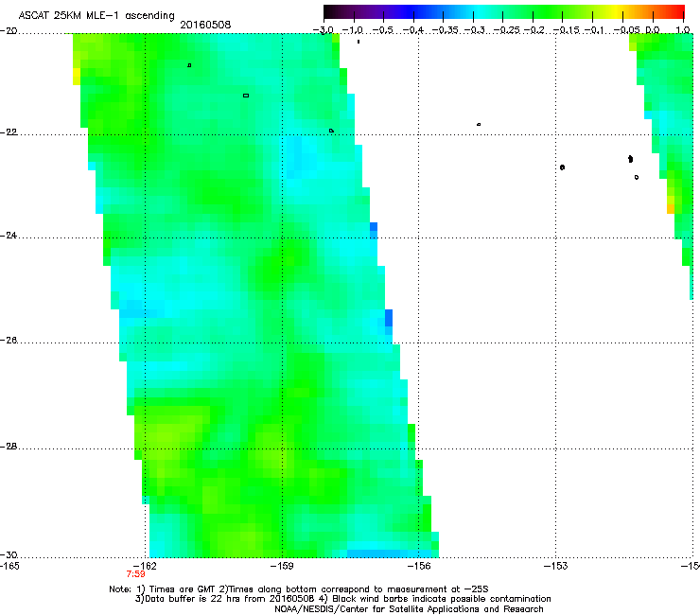Click the -159 longitude axis label

pos(282,566)
